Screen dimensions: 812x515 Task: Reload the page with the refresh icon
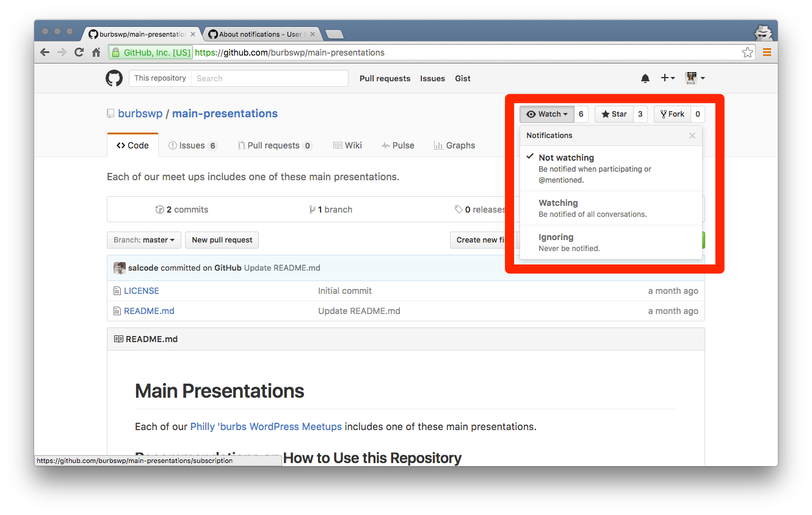(x=79, y=53)
